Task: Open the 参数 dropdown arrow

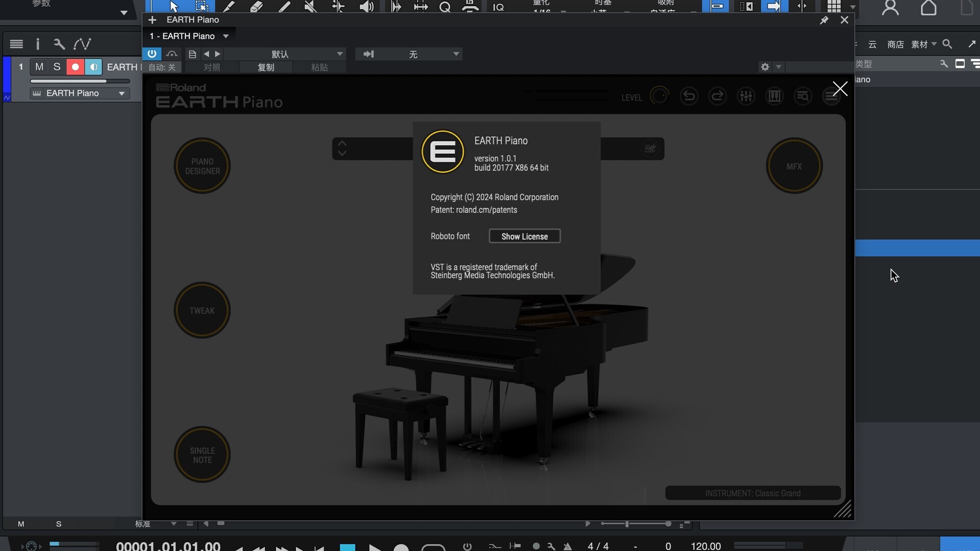Action: tap(124, 13)
